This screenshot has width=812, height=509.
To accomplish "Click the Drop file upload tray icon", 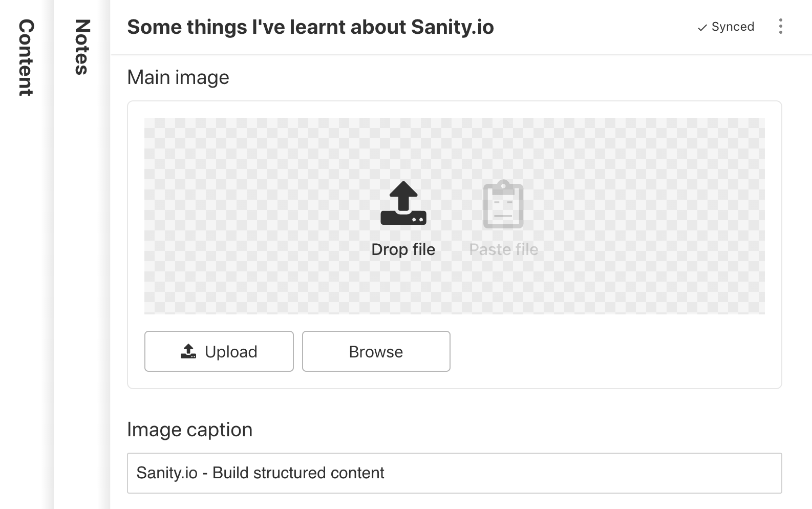I will tap(403, 203).
